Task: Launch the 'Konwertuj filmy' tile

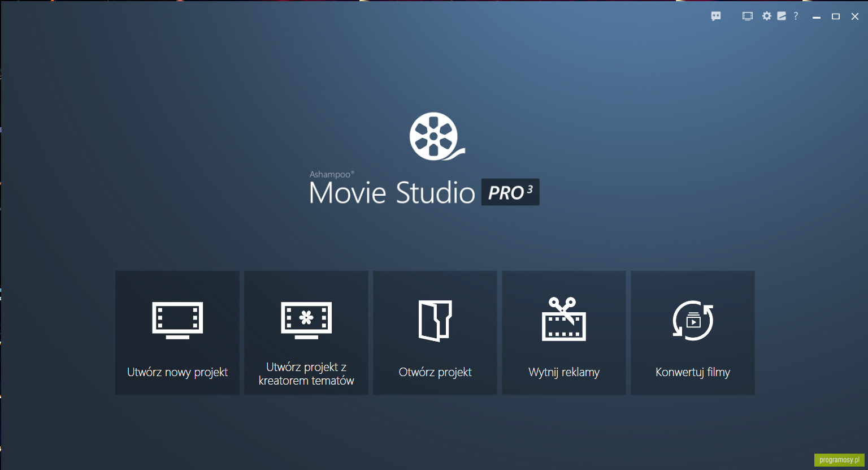Action: 693,333
